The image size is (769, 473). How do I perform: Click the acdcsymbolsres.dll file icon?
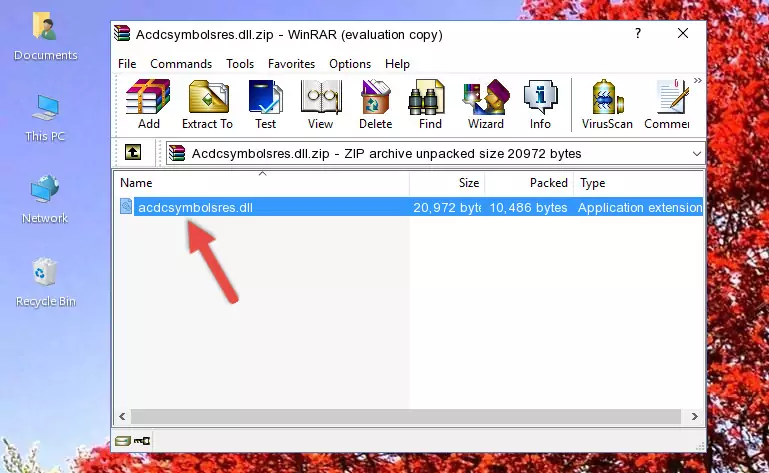point(126,207)
